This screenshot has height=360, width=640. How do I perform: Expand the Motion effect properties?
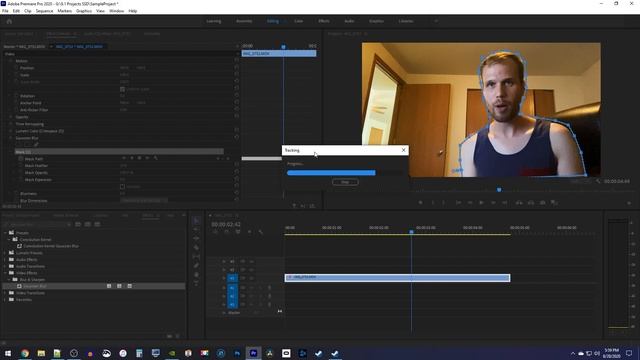11,61
